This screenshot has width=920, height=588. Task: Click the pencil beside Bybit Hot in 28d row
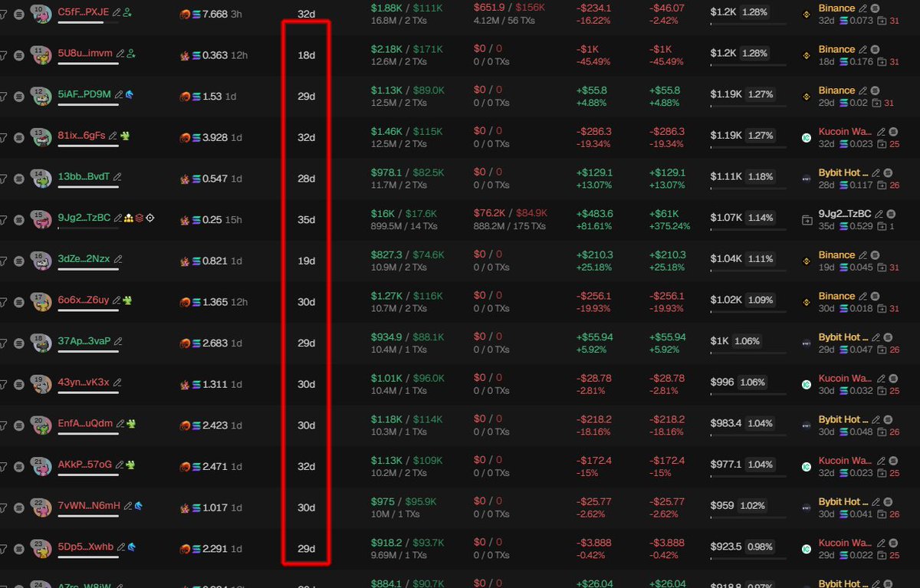(x=877, y=172)
